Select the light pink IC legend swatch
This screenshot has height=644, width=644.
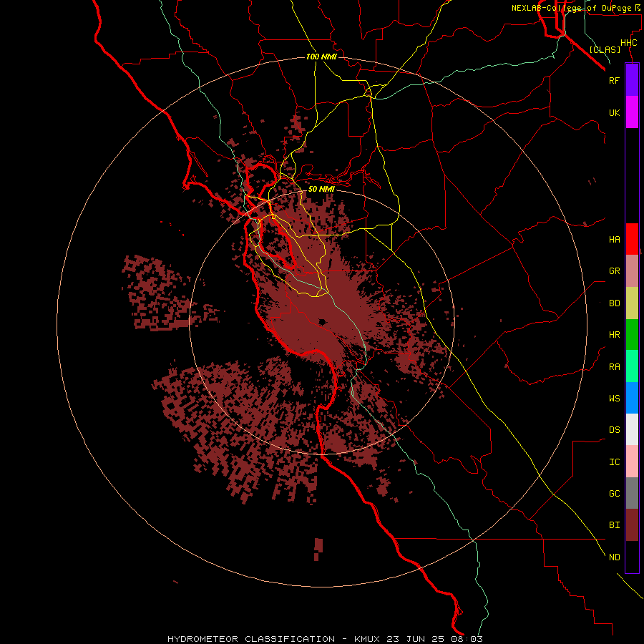point(632,462)
